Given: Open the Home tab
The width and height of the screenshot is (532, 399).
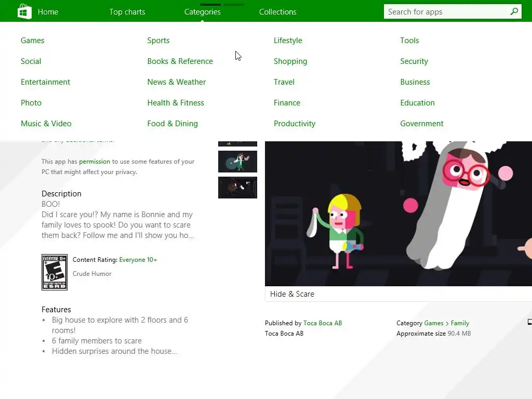Looking at the screenshot, I should 48,12.
